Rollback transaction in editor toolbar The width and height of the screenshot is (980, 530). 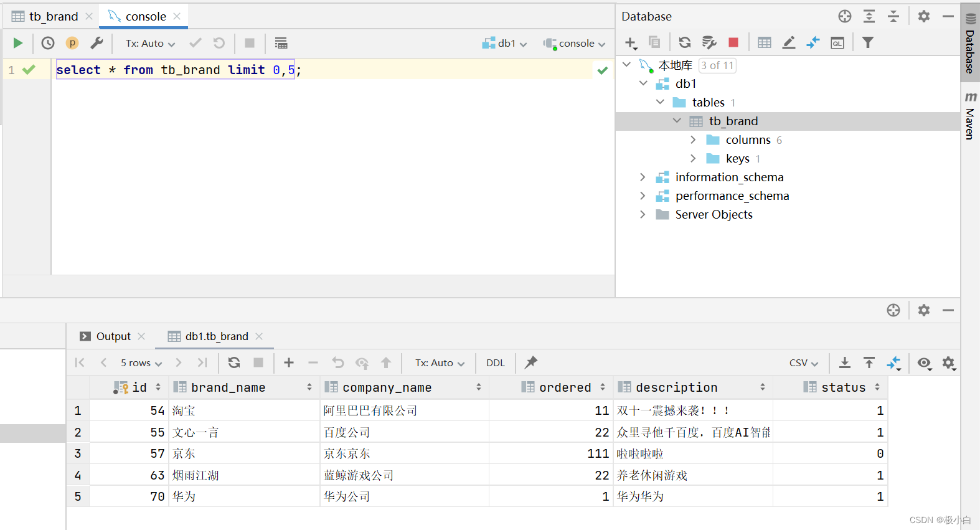click(x=219, y=43)
